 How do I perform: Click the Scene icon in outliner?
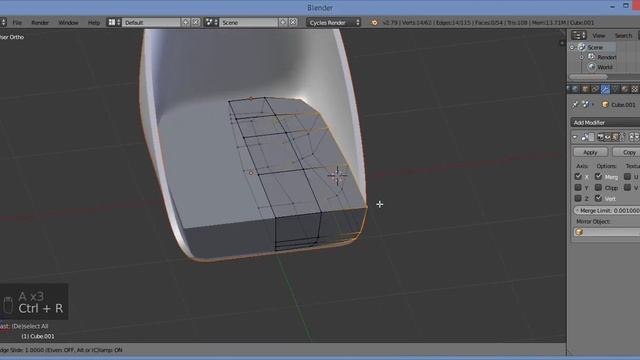[582, 47]
